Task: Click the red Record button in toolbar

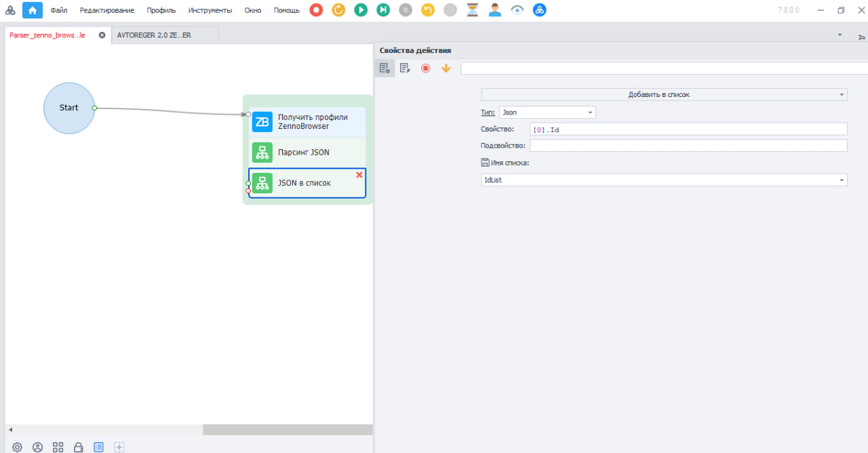Action: [x=316, y=10]
